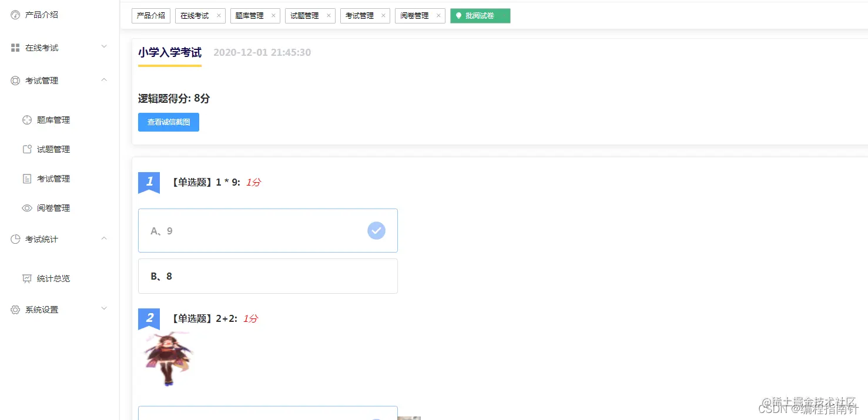Close the 在线考试 tab
The image size is (868, 420).
point(219,16)
